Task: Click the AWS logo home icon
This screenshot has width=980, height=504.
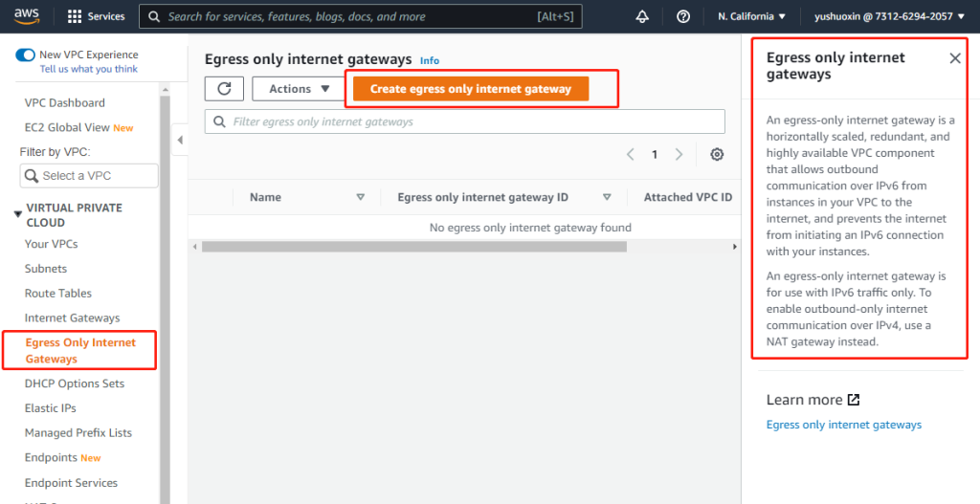Action: coord(26,16)
